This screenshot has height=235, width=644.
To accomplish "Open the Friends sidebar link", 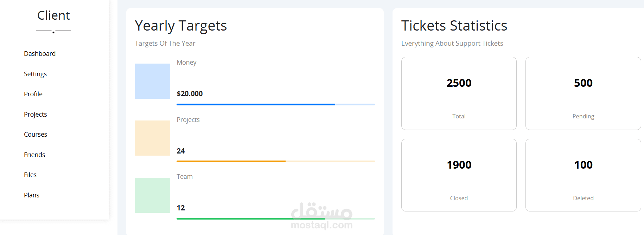I will (x=34, y=155).
